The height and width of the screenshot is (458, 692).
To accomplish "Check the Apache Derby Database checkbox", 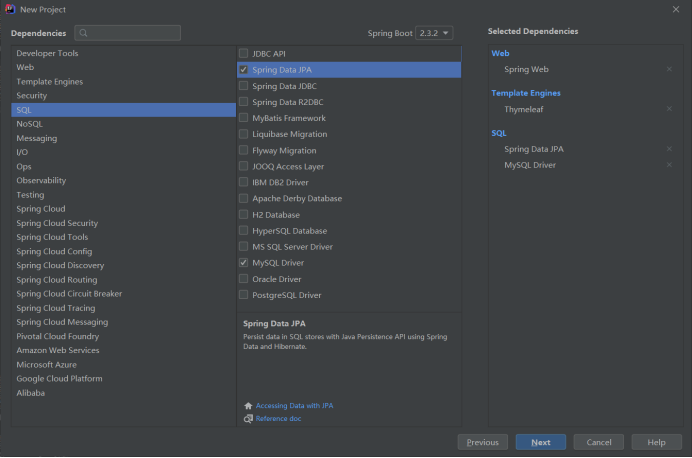I will coord(243,199).
